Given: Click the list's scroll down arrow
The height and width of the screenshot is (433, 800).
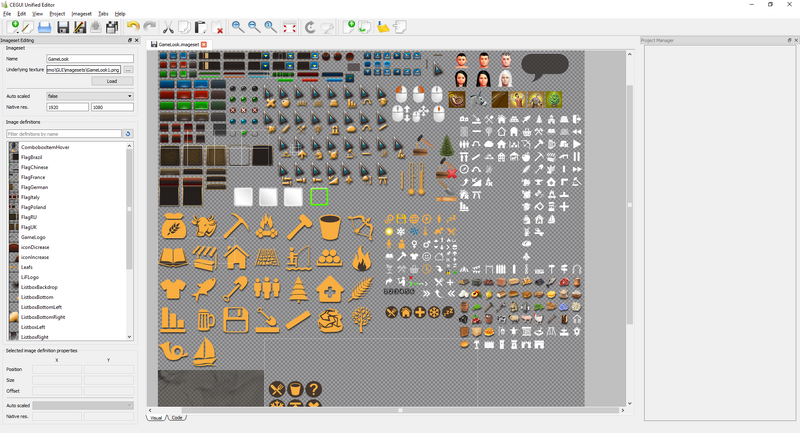Looking at the screenshot, I should [129, 337].
